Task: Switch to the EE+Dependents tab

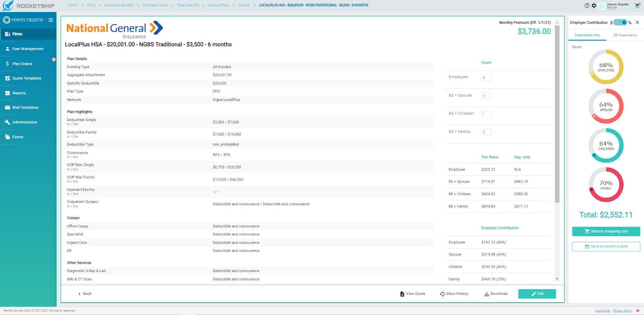Action: pos(625,35)
